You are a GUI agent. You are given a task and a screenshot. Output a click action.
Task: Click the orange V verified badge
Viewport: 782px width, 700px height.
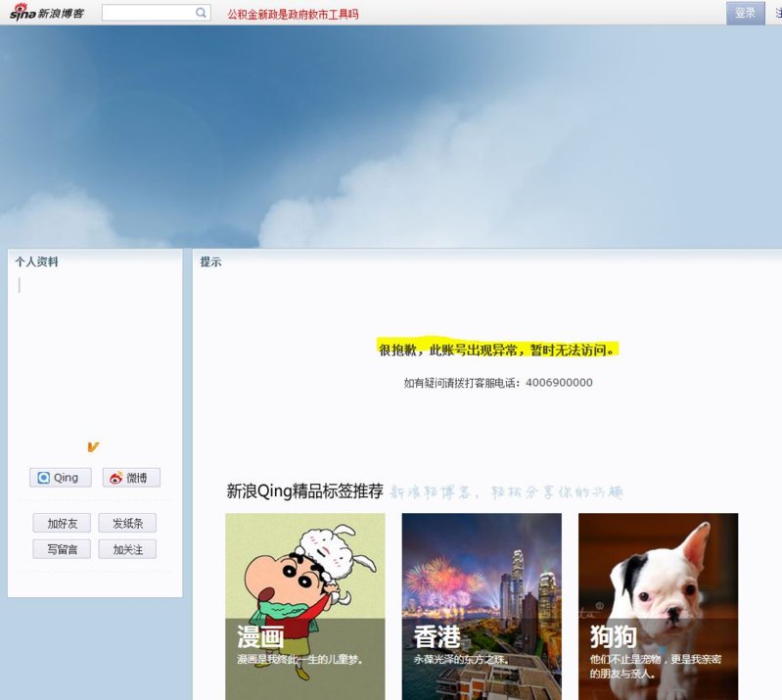(93, 447)
